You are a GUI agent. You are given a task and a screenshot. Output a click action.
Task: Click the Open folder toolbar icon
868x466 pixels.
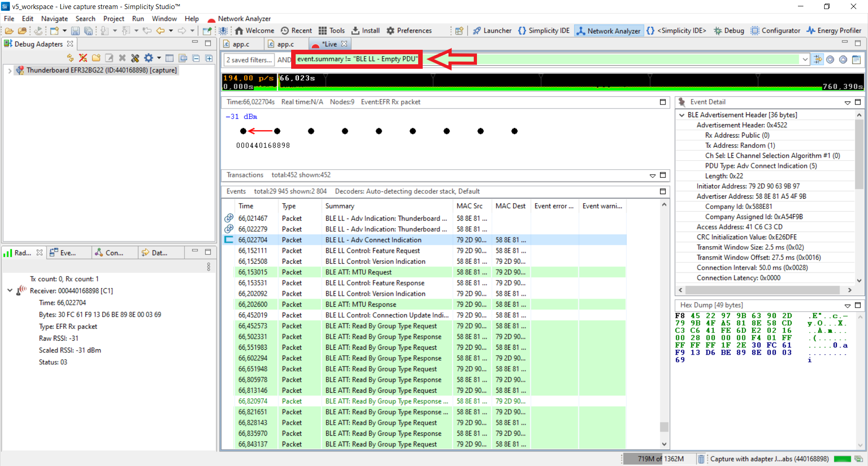coord(9,31)
